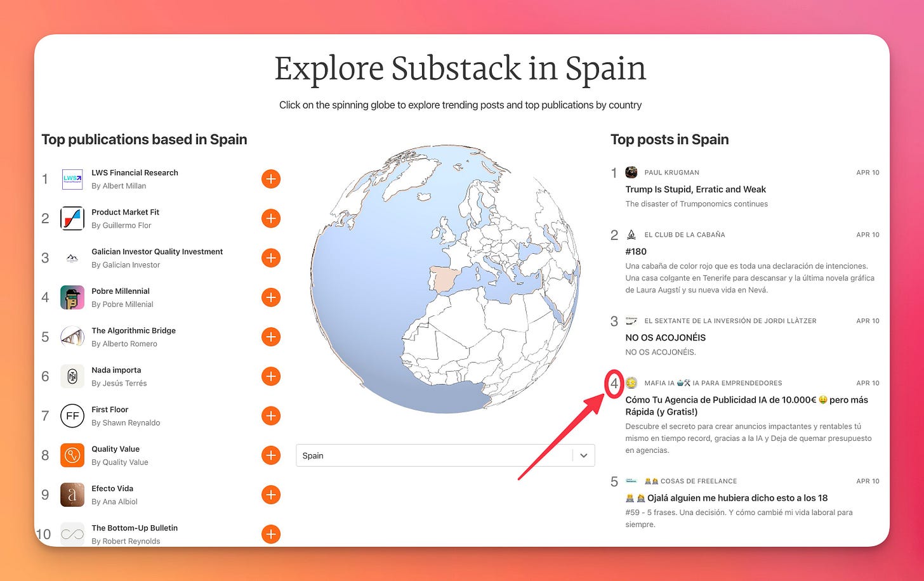Image resolution: width=924 pixels, height=581 pixels.
Task: Click MAFIA IA PARA EMPRENDEDORES label
Action: pyautogui.click(x=713, y=383)
